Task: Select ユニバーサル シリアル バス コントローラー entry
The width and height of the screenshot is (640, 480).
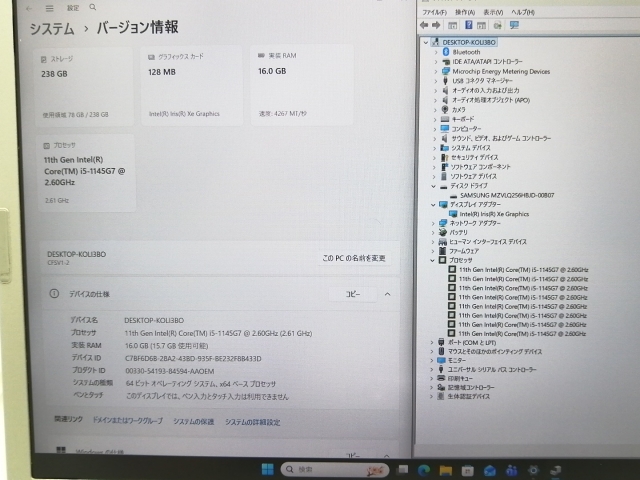Action: click(492, 369)
